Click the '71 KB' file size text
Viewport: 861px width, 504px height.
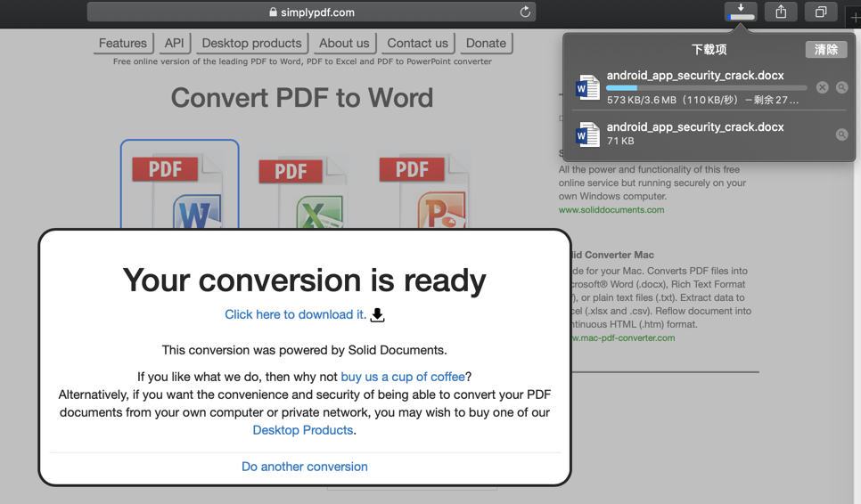[620, 141]
